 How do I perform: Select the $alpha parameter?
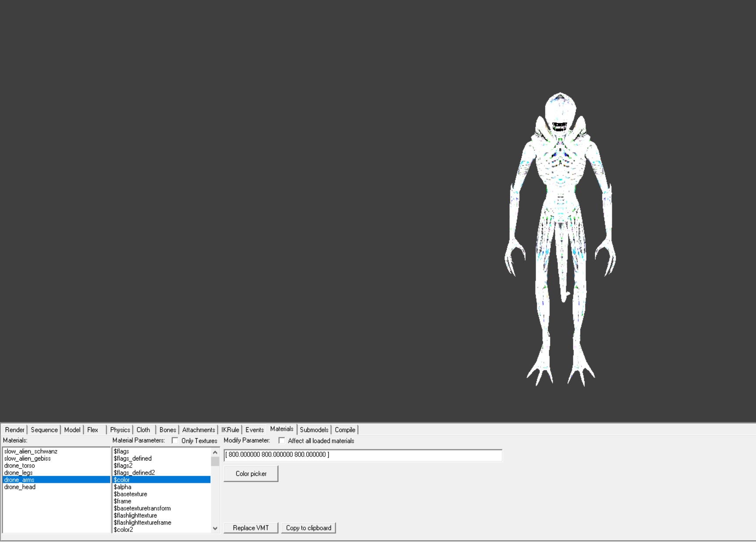[x=161, y=487]
